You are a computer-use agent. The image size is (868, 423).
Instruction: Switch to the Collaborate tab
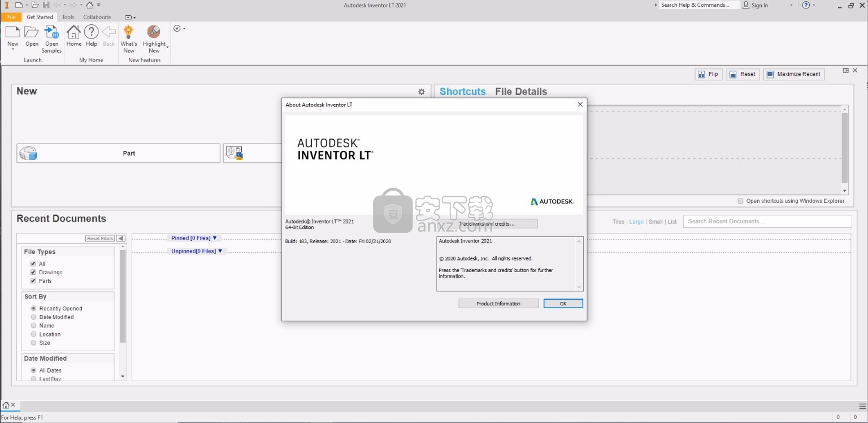coord(97,17)
